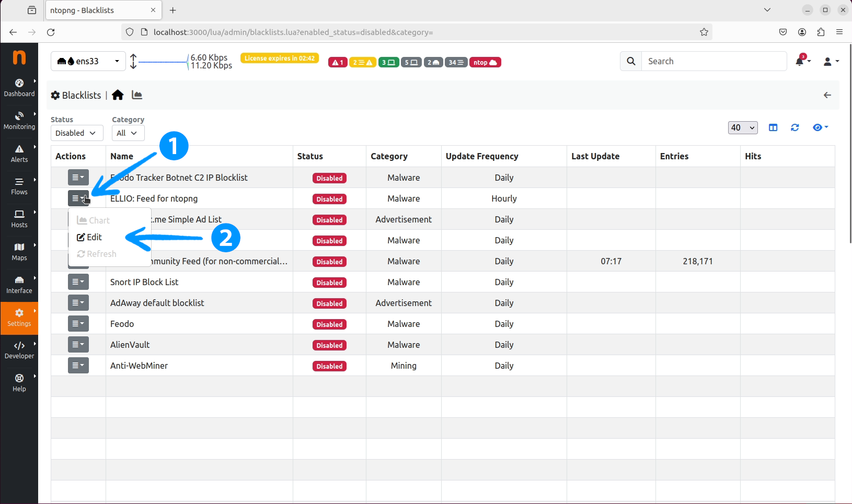Expand the Status filter dropdown

pyautogui.click(x=76, y=133)
